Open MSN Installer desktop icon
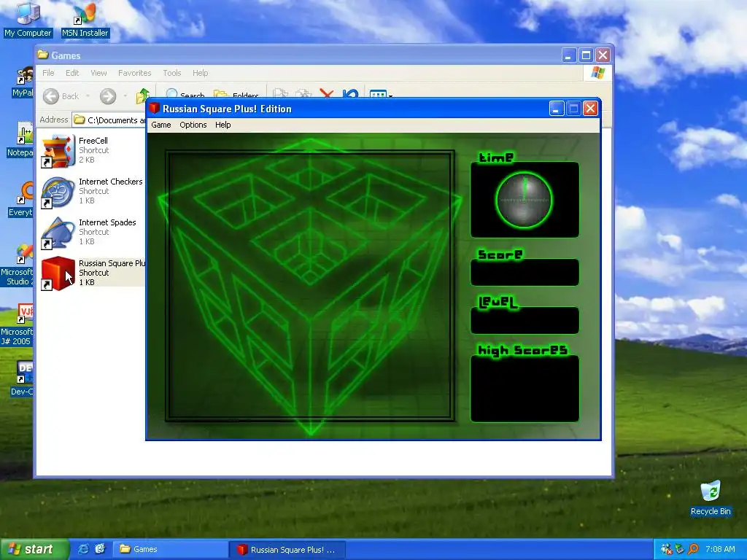Viewport: 747px width, 560px height. 85,20
